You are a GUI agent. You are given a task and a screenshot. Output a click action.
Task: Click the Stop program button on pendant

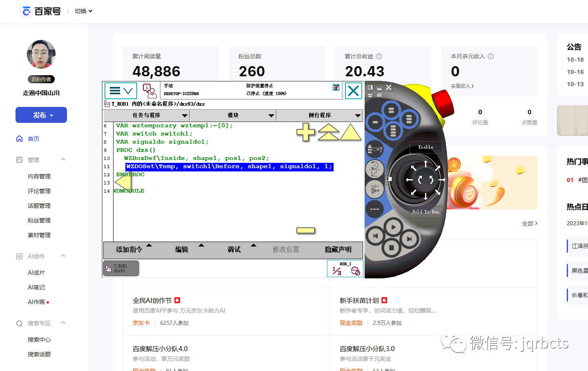pyautogui.click(x=392, y=247)
